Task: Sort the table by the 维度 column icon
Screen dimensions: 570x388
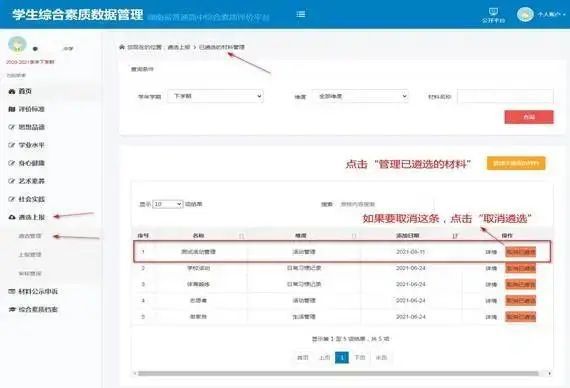Action: pos(354,236)
